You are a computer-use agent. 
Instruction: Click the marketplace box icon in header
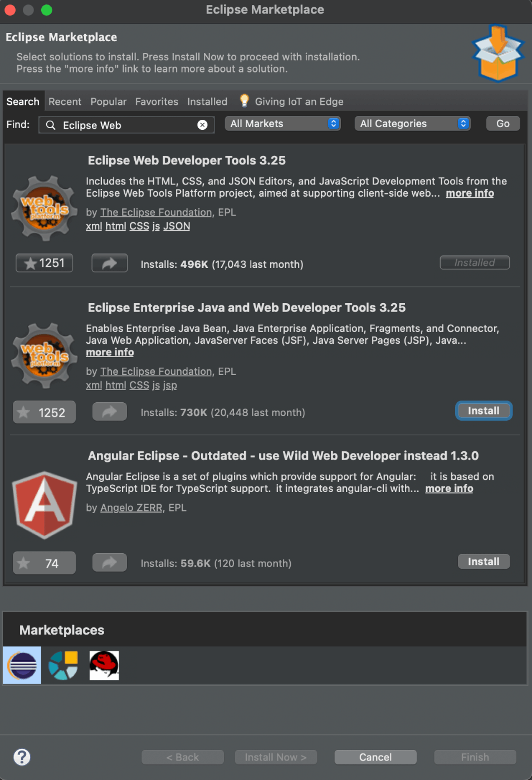[497, 53]
